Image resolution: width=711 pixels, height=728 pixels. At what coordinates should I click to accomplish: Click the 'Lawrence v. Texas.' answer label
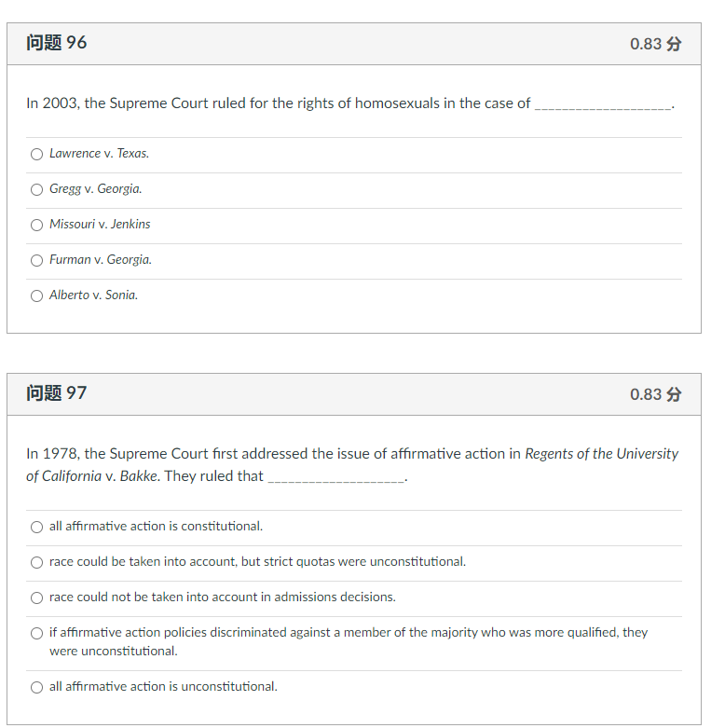pyautogui.click(x=99, y=154)
